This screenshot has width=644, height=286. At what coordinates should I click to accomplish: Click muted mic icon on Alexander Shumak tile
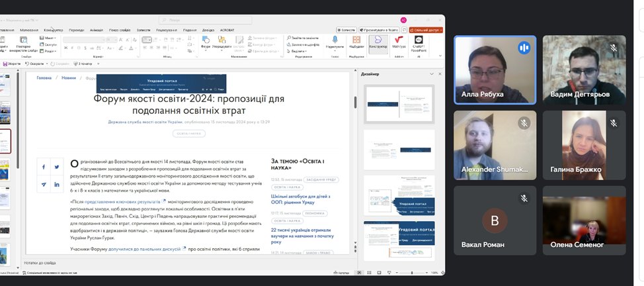524,123
